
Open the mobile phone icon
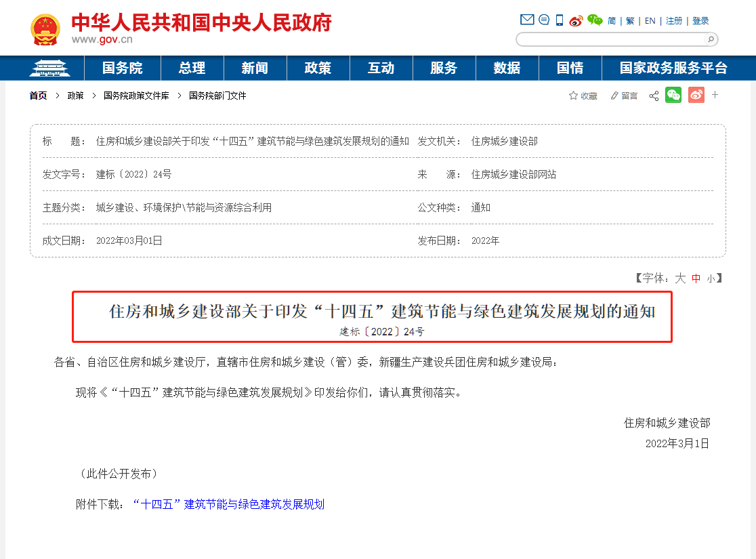(560, 20)
